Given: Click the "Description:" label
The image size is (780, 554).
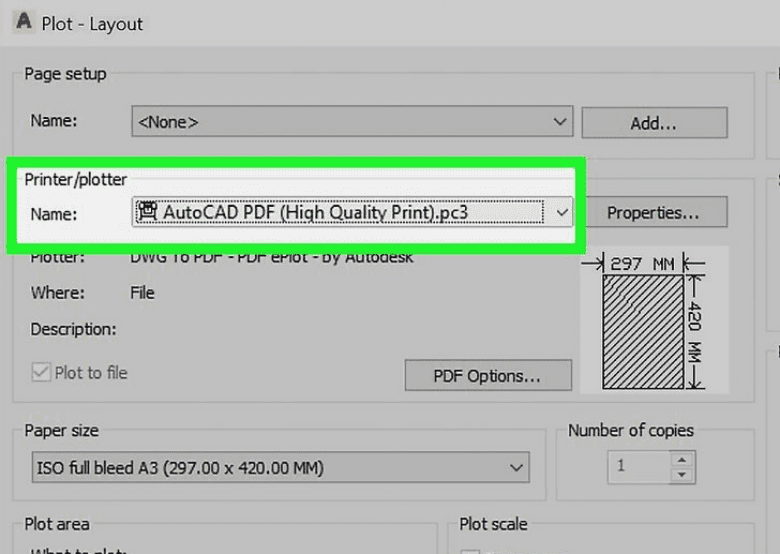Looking at the screenshot, I should tap(73, 329).
